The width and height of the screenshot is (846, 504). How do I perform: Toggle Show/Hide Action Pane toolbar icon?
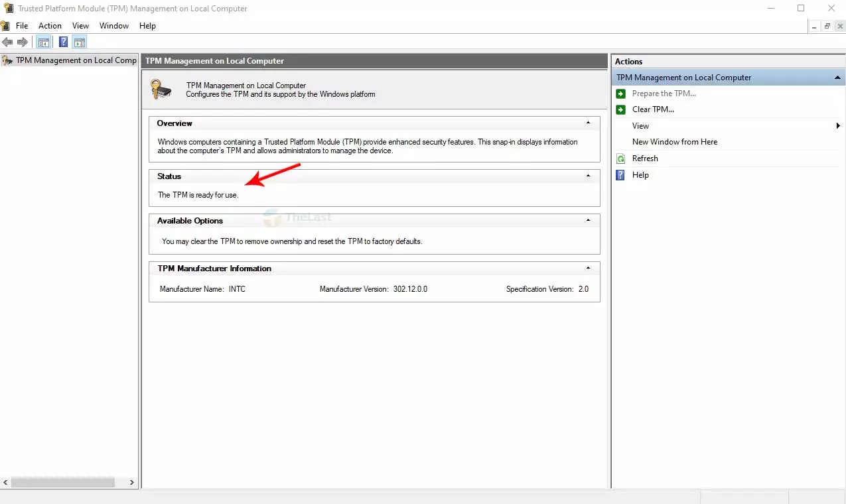click(x=80, y=42)
